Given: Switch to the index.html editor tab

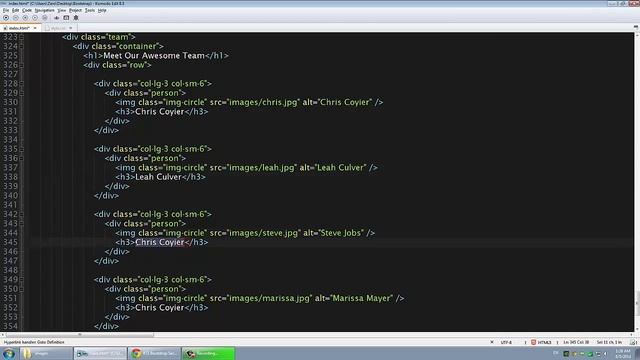Looking at the screenshot, I should (x=19, y=28).
